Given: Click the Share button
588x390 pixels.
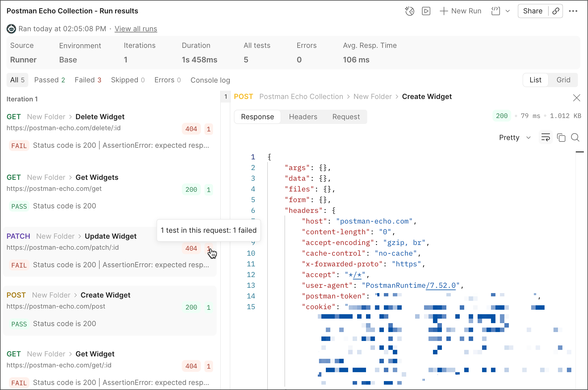Looking at the screenshot, I should coord(532,11).
